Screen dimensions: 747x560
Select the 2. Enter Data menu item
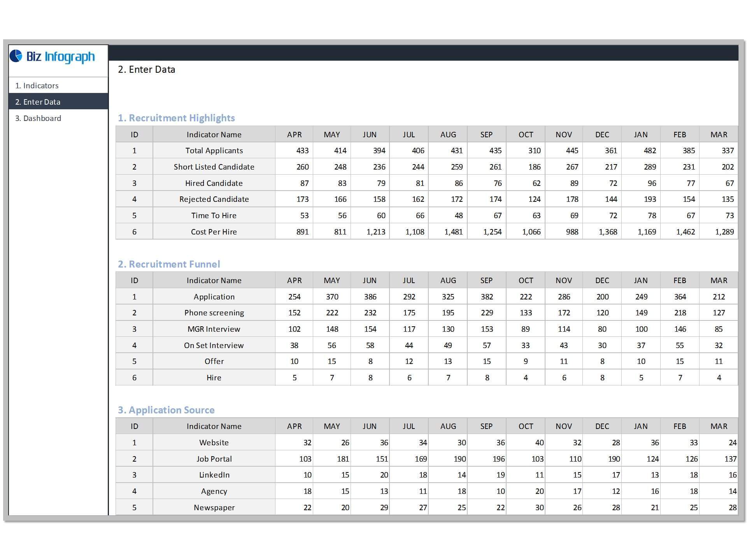pos(58,102)
